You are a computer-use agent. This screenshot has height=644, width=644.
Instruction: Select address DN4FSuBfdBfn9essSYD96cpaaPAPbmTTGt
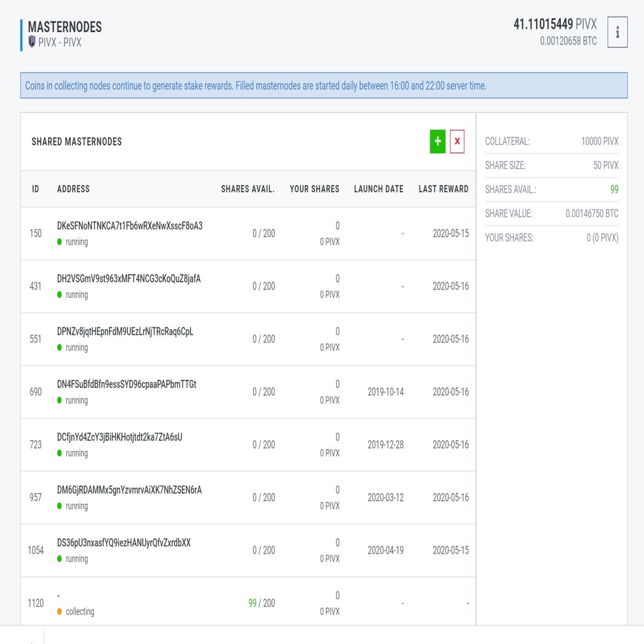[127, 384]
